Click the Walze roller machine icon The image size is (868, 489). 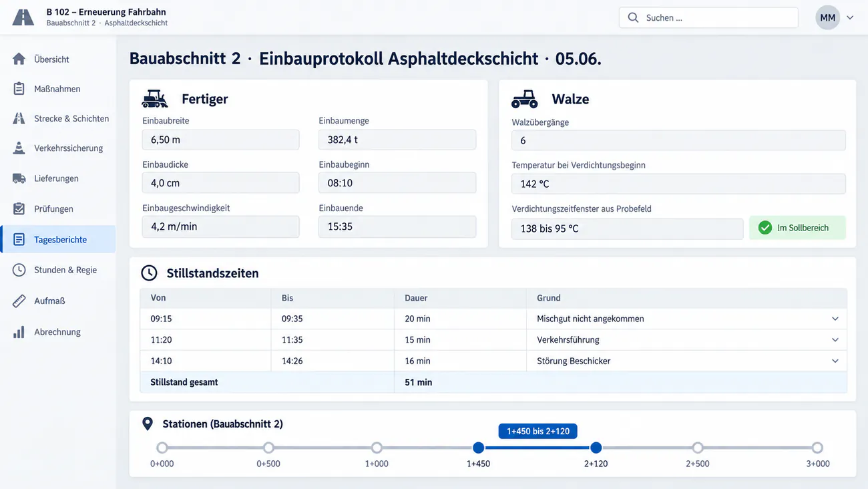[525, 99]
